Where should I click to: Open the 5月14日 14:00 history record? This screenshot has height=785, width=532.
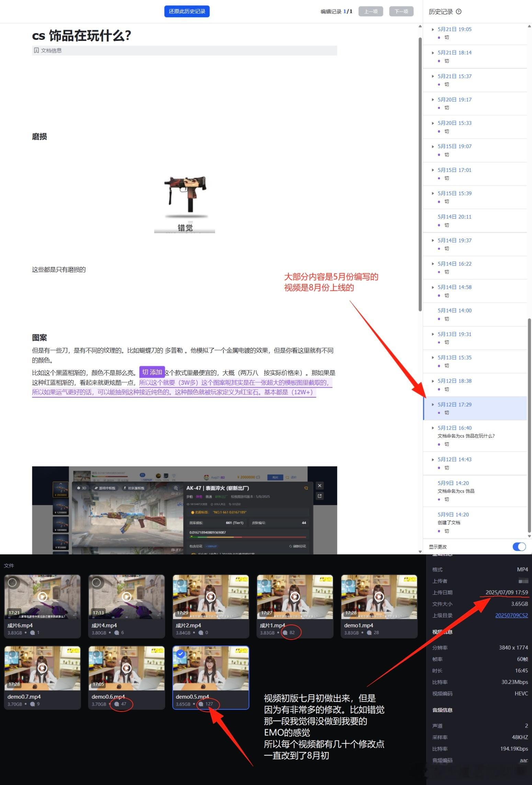475,314
